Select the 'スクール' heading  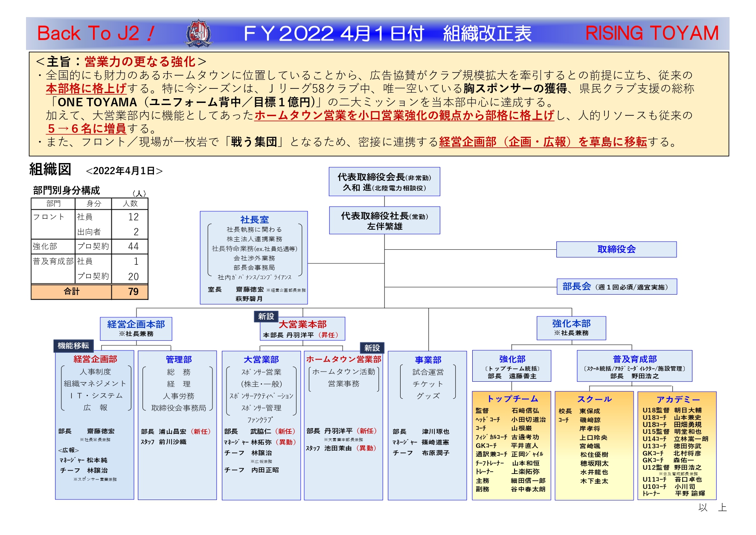click(x=594, y=399)
